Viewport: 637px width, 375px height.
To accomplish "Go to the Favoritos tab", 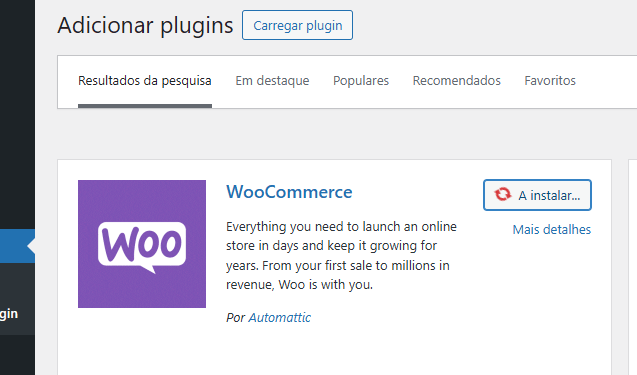I will (x=550, y=81).
